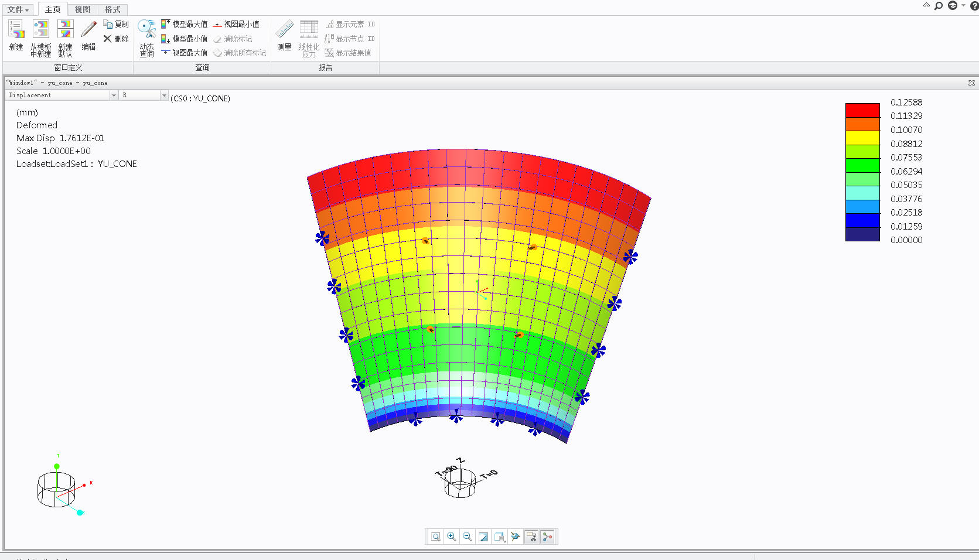
Task: Click the 报告 ribbon group label
Action: 325,67
